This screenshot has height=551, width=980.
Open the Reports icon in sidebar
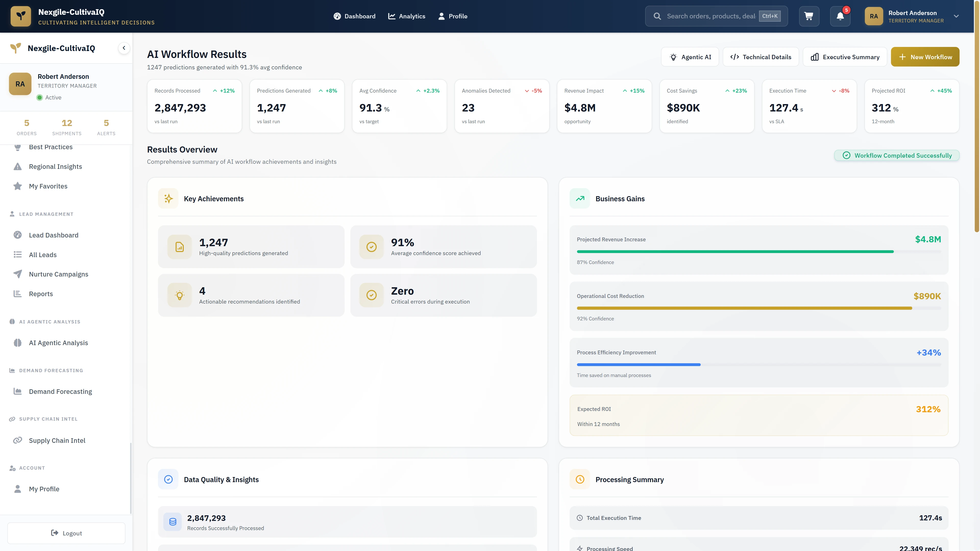point(18,294)
